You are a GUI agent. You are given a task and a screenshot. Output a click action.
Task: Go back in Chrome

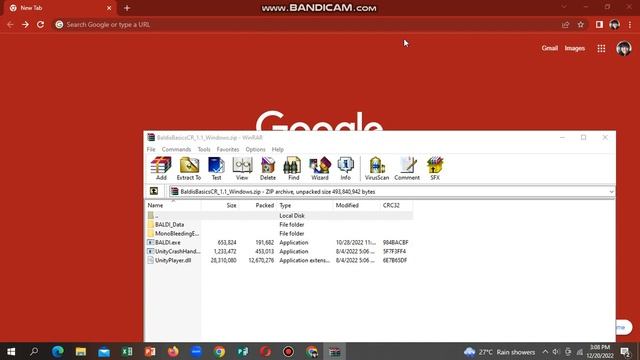click(10, 24)
